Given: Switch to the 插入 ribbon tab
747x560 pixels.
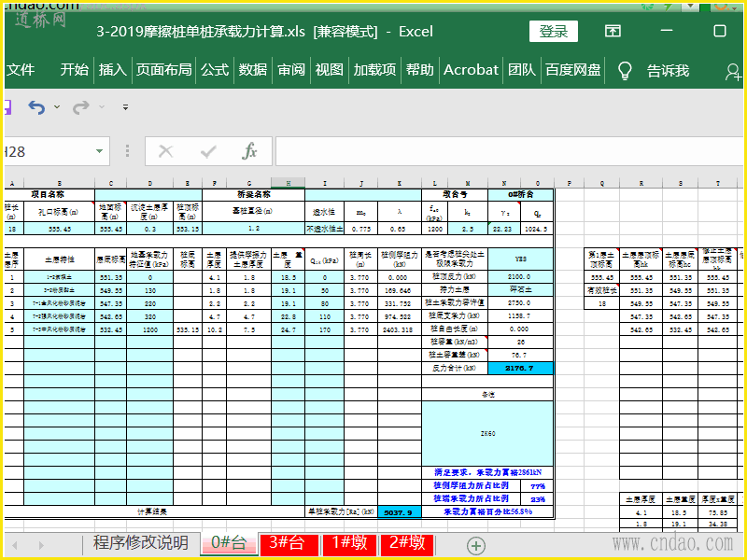Looking at the screenshot, I should [112, 70].
